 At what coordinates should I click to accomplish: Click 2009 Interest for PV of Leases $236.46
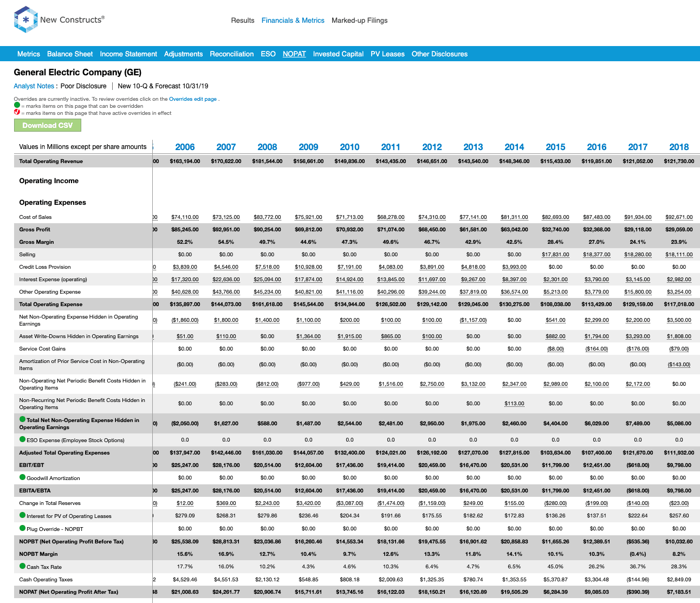click(308, 516)
